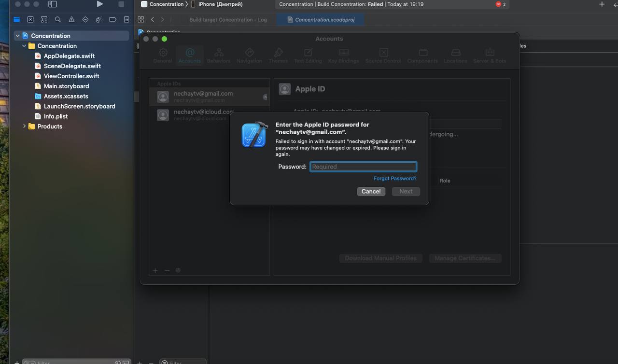Open the Source Control navigator
618x364 pixels.
click(30, 20)
